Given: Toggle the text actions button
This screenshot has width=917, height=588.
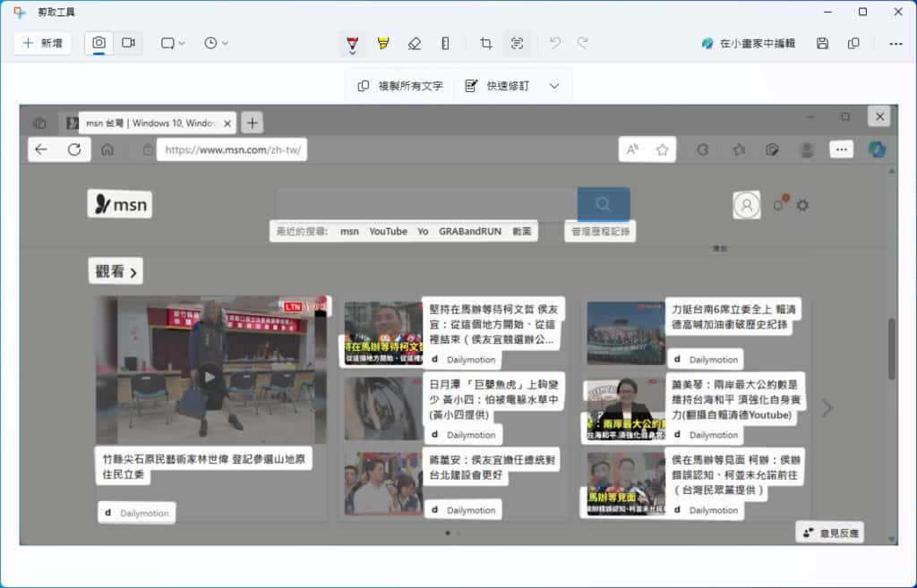Looking at the screenshot, I should click(x=517, y=43).
